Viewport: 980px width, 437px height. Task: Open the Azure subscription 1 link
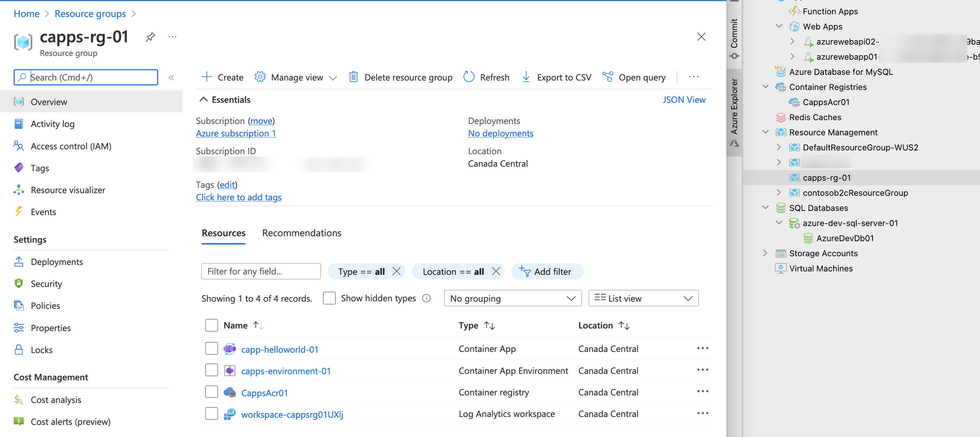pyautogui.click(x=236, y=133)
